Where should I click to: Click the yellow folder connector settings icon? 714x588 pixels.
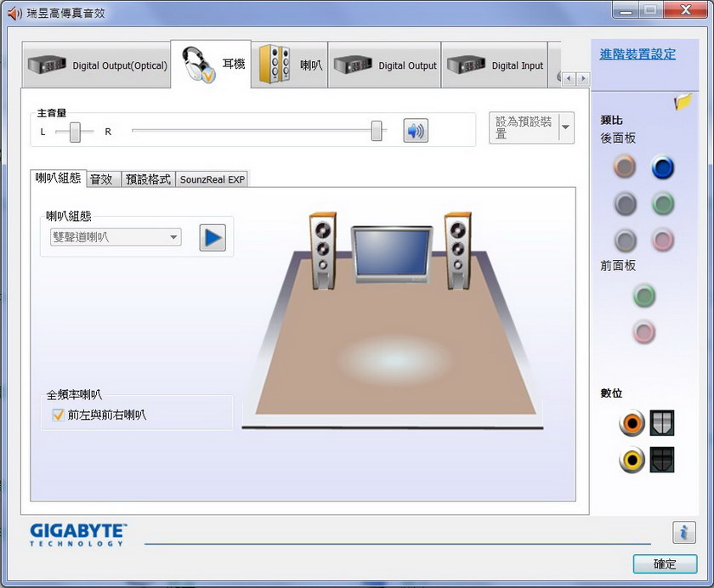coord(683,101)
